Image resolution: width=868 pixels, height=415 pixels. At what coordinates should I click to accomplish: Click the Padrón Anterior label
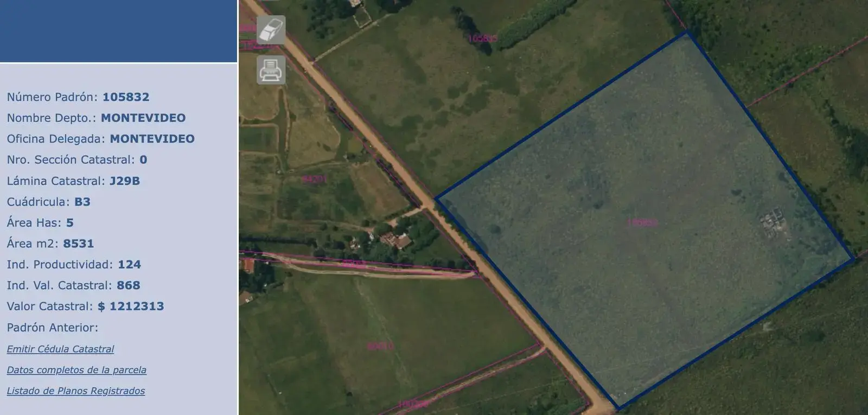click(53, 327)
